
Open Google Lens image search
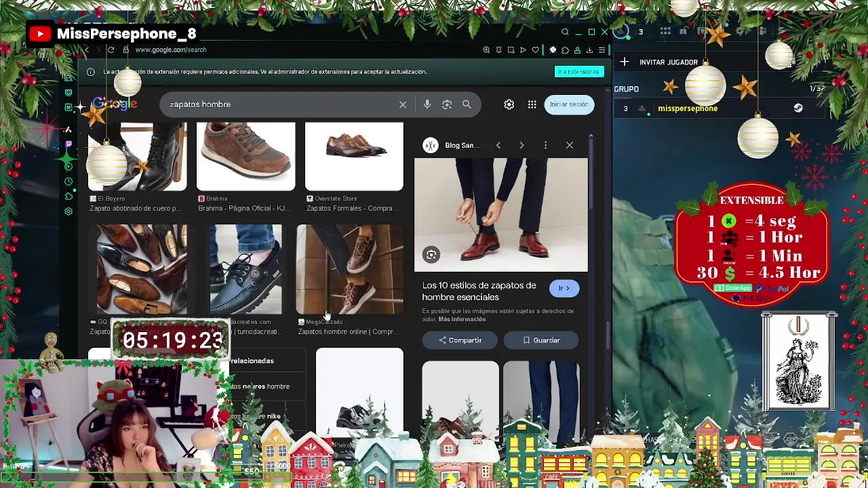coord(447,104)
